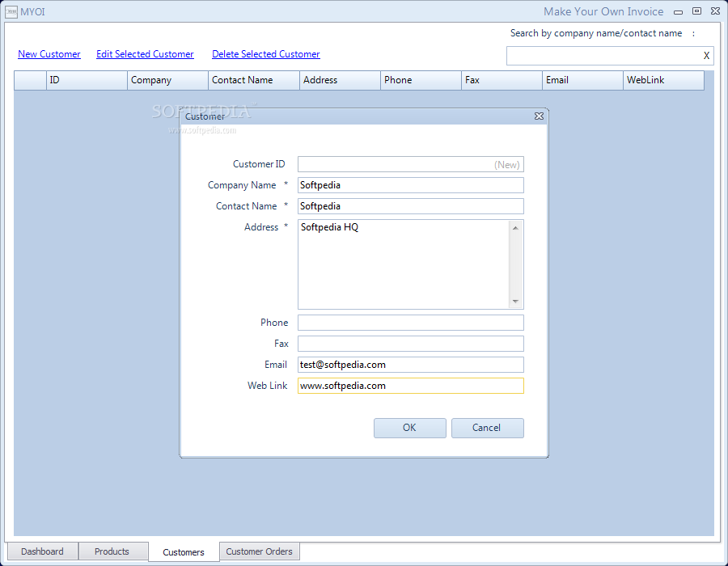Click the Company Name input field

(411, 185)
